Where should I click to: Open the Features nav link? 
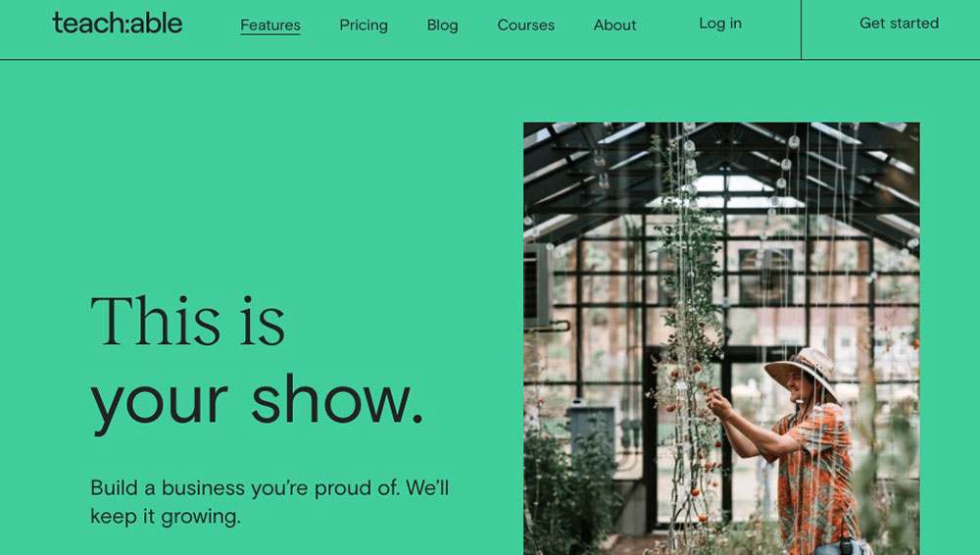pyautogui.click(x=270, y=25)
